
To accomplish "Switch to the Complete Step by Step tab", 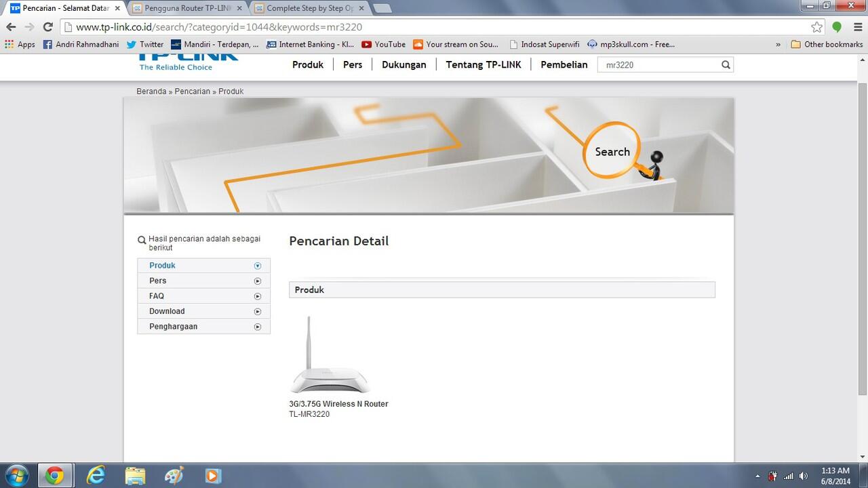I will pos(309,8).
